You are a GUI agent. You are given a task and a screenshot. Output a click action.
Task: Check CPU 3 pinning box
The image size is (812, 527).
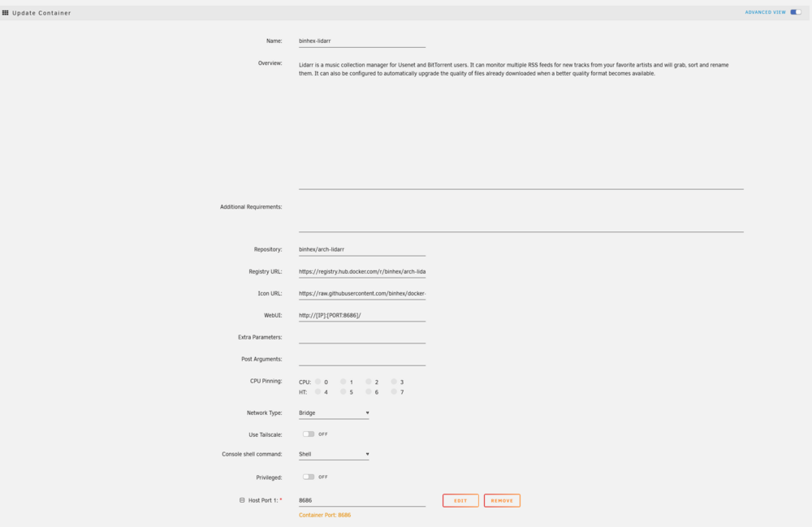pos(394,382)
